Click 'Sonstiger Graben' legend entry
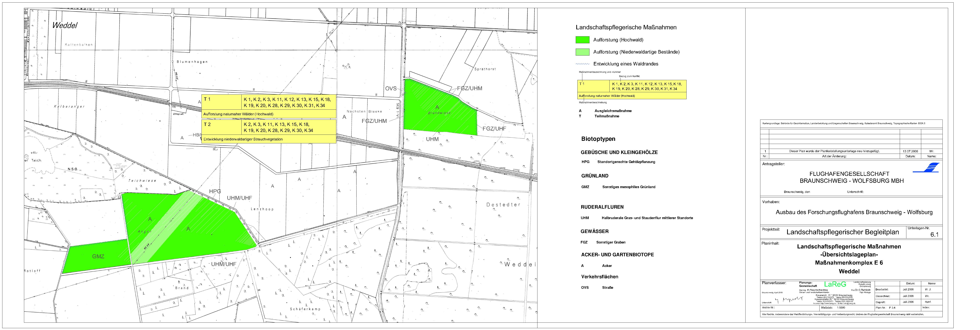Image resolution: width=980 pixels, height=330 pixels. (611, 242)
